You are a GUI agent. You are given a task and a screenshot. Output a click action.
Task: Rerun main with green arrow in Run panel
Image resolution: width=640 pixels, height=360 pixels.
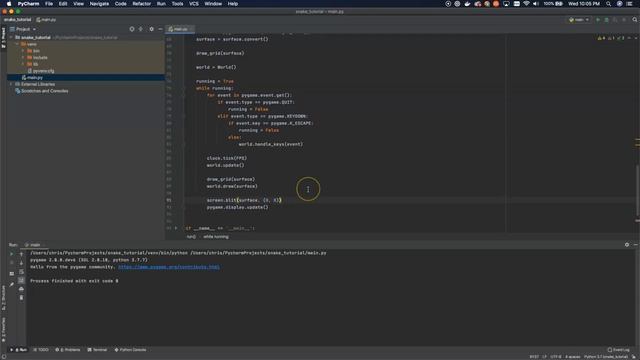tap(11, 254)
